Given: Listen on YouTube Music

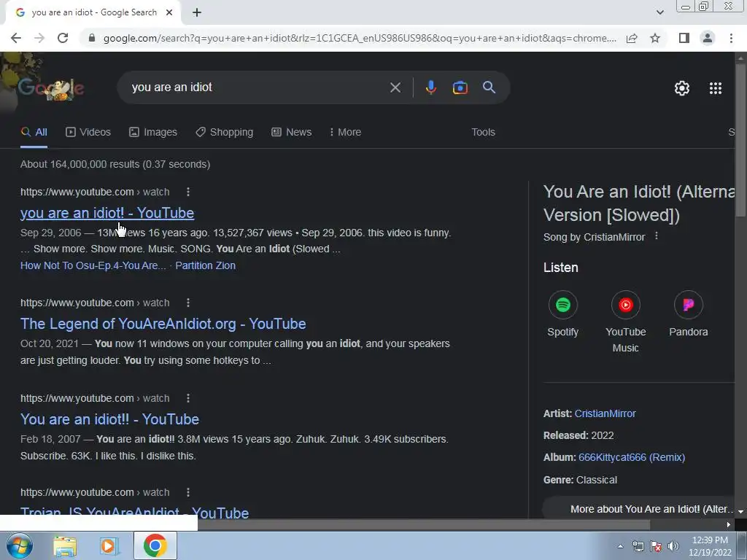Looking at the screenshot, I should click(x=625, y=322).
